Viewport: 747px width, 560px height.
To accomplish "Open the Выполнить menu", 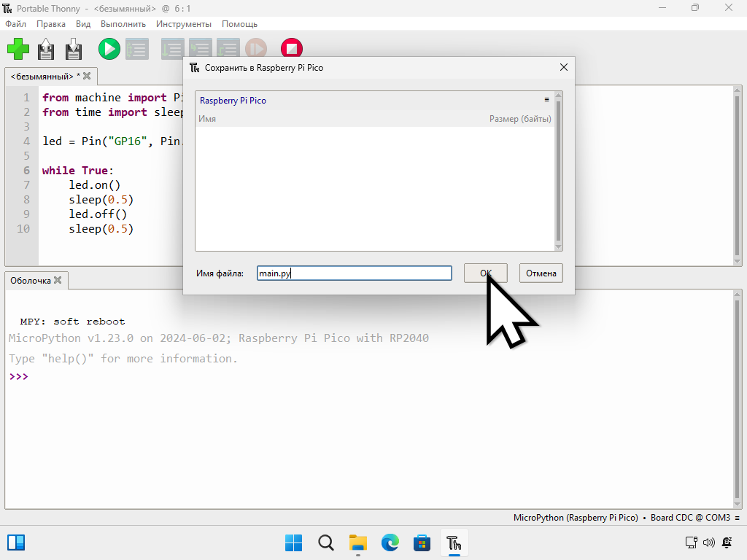I will click(123, 24).
